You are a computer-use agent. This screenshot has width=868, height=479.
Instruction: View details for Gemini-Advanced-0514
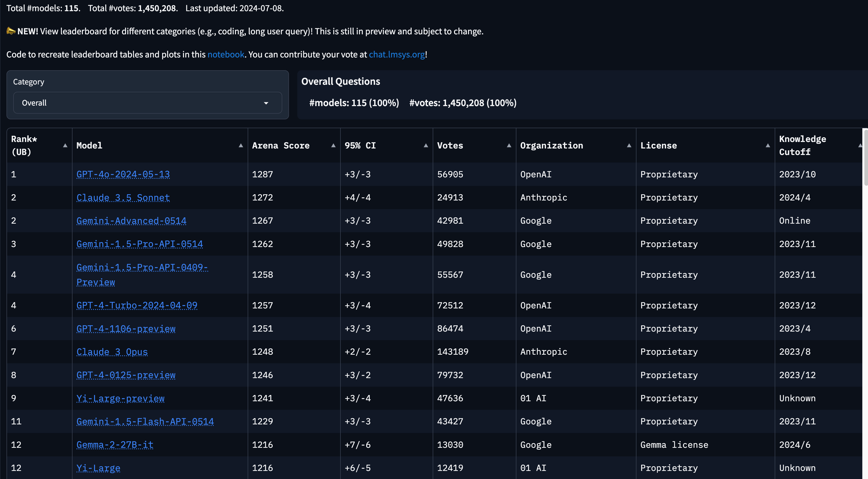tap(131, 221)
